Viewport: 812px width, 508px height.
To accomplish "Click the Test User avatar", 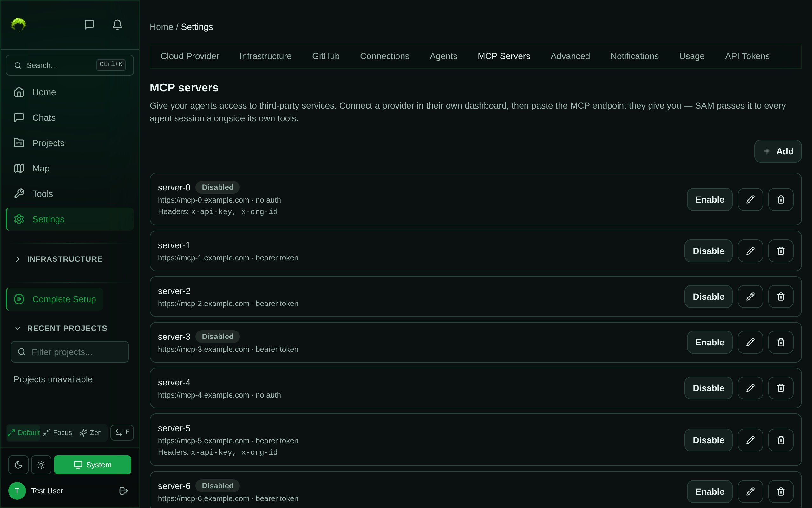I will [17, 491].
